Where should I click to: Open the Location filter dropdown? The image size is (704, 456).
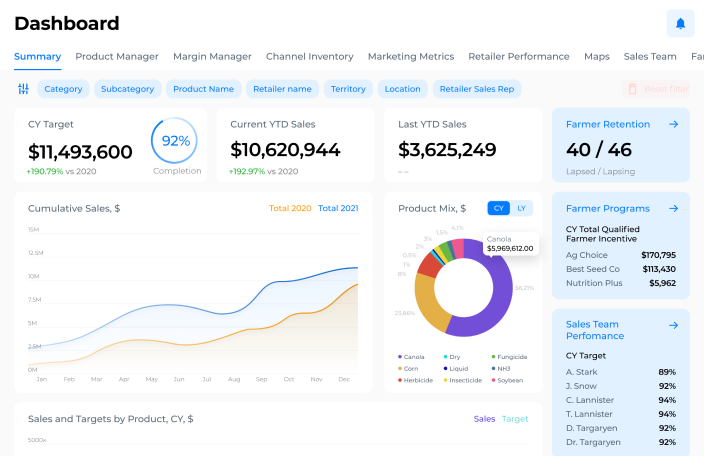[x=402, y=89]
